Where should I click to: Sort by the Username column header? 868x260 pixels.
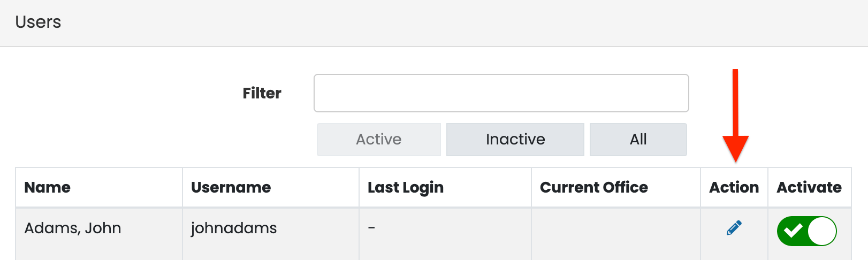(231, 187)
